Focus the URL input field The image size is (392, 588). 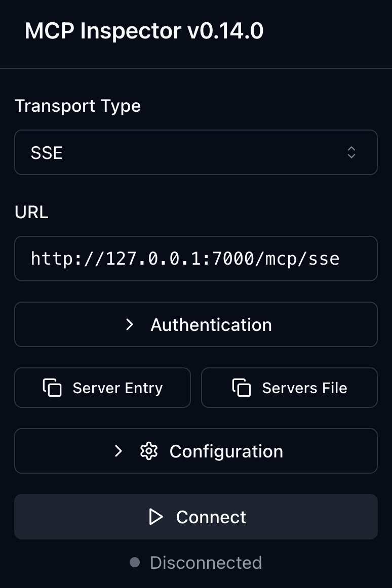click(x=195, y=259)
